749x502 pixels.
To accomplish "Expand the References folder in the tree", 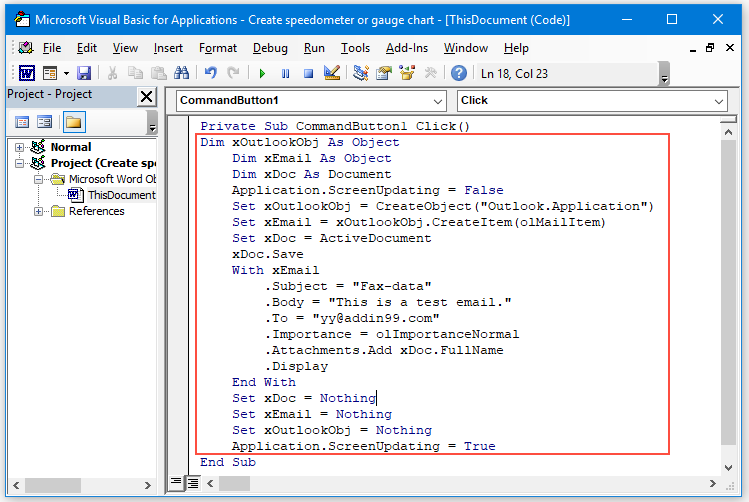I will (x=39, y=211).
